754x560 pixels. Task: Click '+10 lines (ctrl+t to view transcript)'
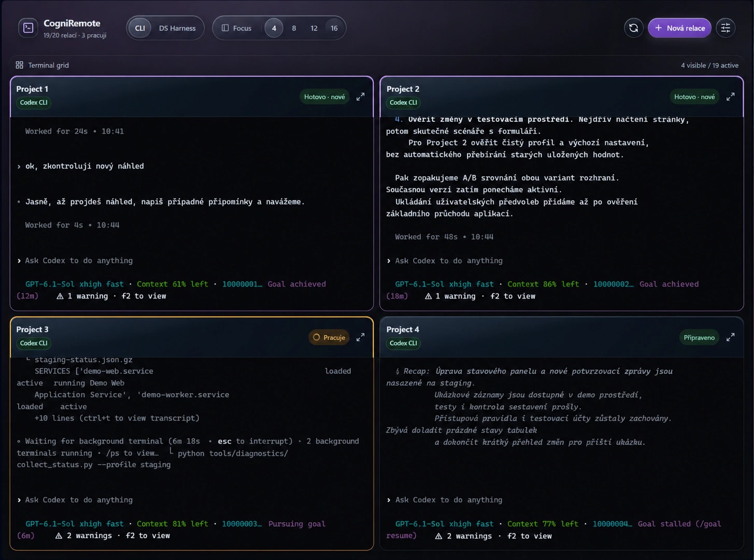(117, 418)
